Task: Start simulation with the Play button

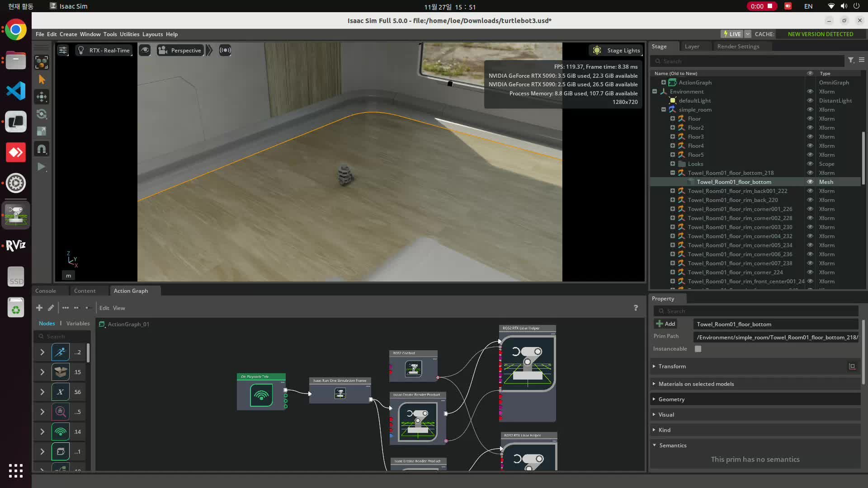Action: click(42, 167)
